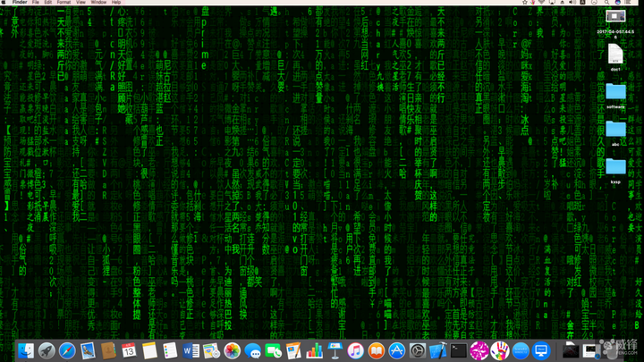
Task: Launch Keynote podium icon
Action: (335, 351)
